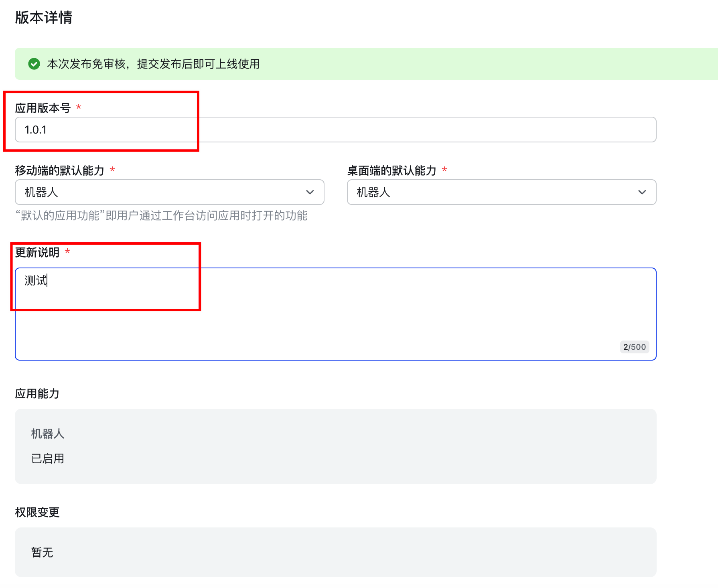Click the green success checkmark icon
The height and width of the screenshot is (588, 718).
[34, 64]
